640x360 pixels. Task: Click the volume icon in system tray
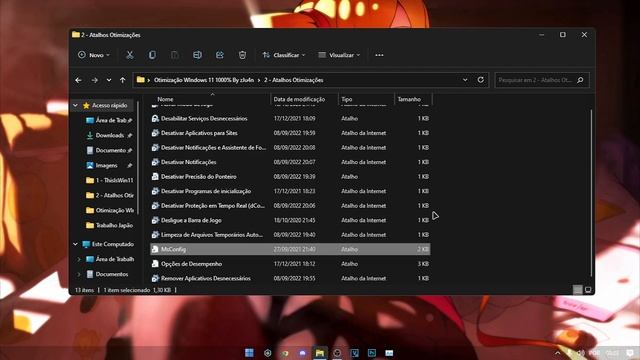pyautogui.click(x=580, y=353)
